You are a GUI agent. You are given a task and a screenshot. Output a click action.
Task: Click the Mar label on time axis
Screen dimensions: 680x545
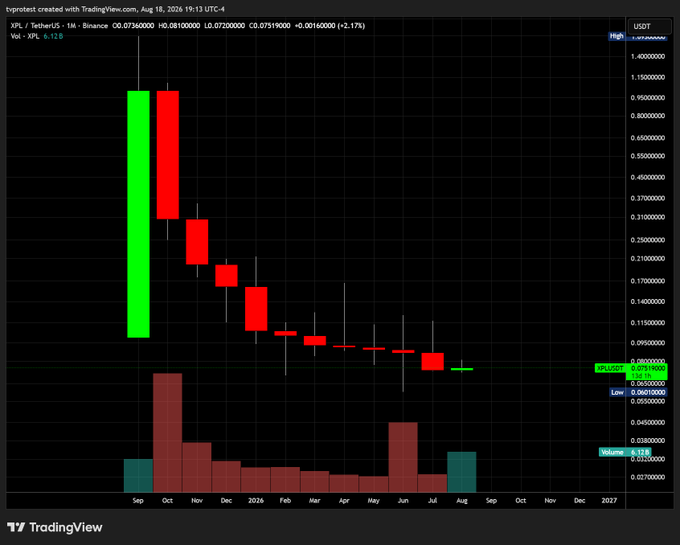314,500
